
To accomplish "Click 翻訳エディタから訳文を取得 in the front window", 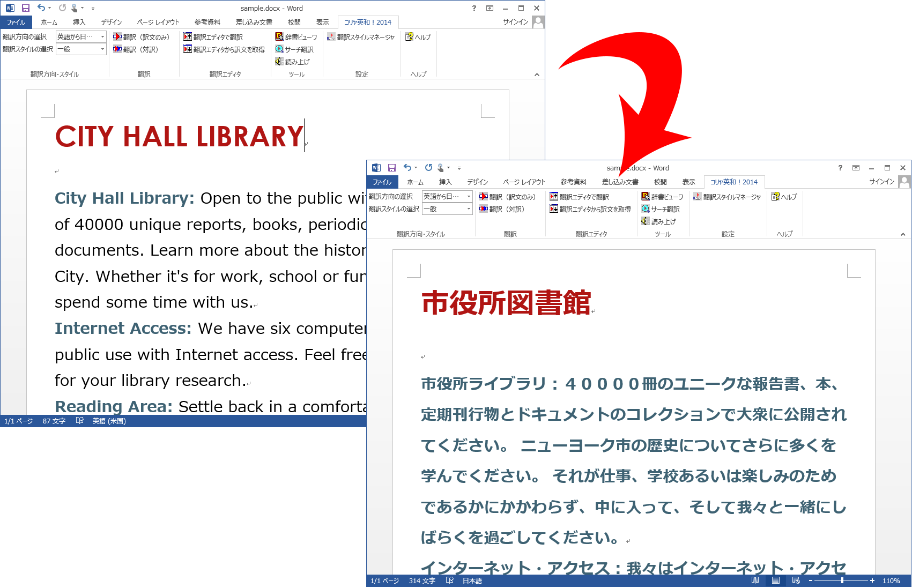I will pos(590,209).
